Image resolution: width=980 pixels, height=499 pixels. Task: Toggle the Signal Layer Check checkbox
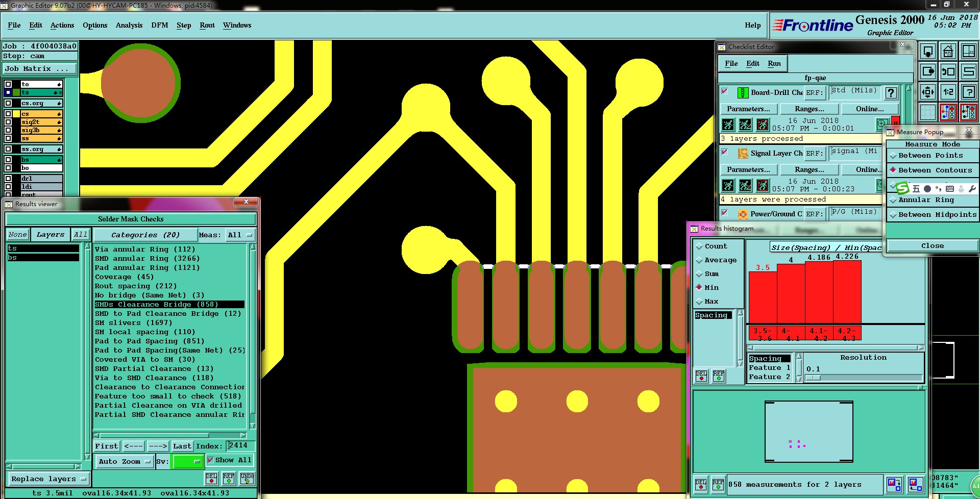click(x=725, y=152)
